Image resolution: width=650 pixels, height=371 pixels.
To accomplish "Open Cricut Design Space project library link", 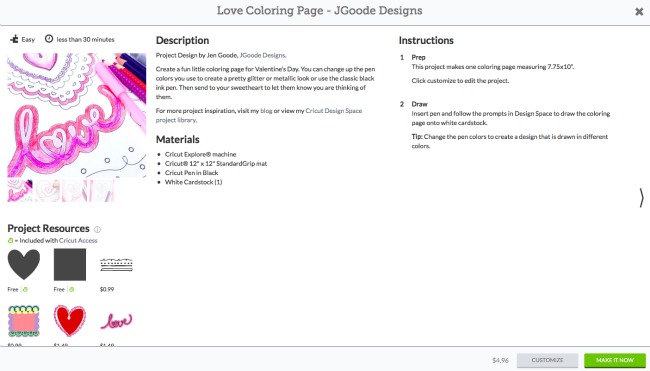I will (259, 115).
